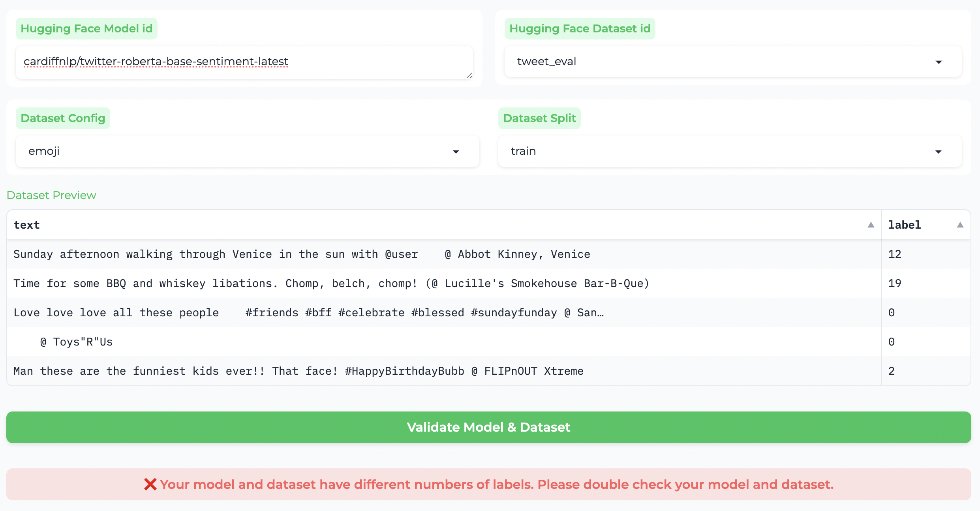Click the Dataset Preview heading
The image size is (980, 511).
point(51,195)
